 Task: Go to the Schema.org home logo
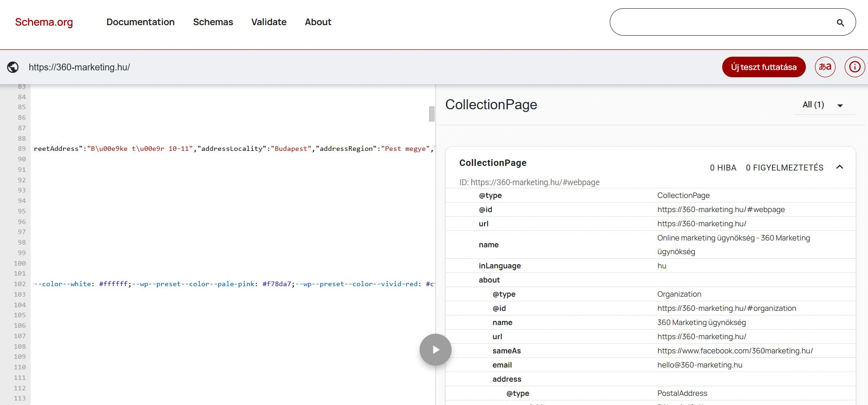click(44, 22)
